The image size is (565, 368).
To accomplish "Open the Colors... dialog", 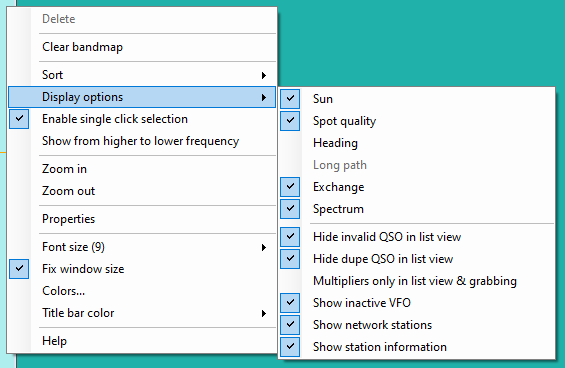I will [x=142, y=291].
